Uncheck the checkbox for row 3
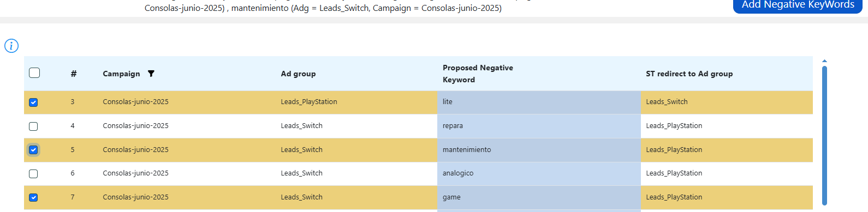The width and height of the screenshot is (868, 212). click(33, 102)
